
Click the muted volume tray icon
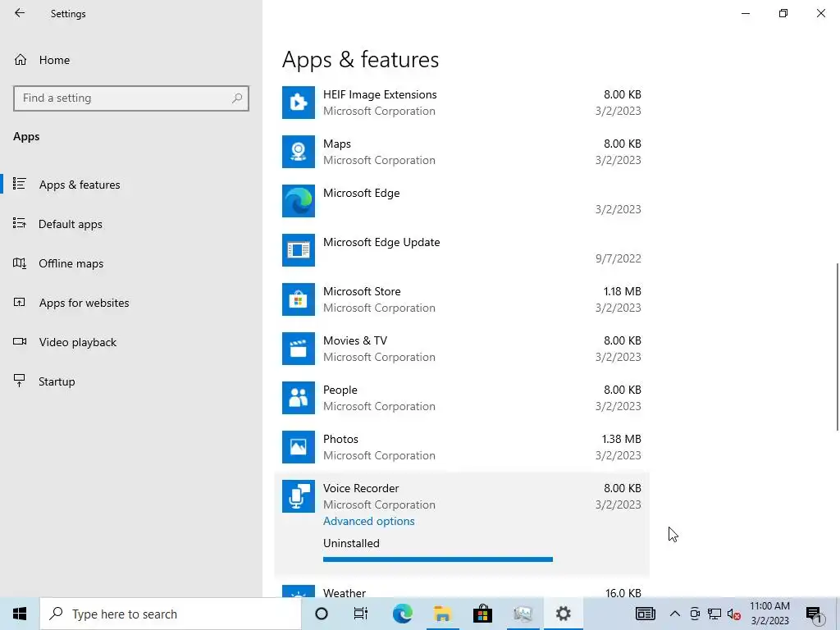click(x=734, y=614)
